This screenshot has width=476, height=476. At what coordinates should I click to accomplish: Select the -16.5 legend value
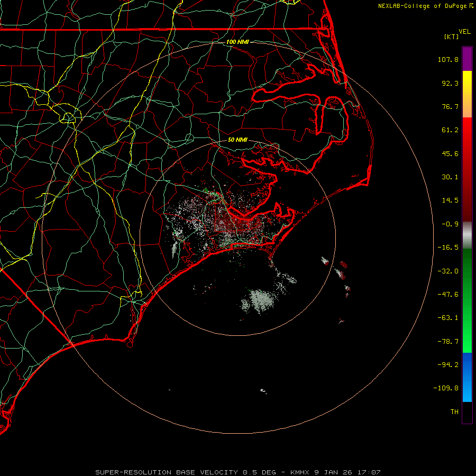coord(448,248)
